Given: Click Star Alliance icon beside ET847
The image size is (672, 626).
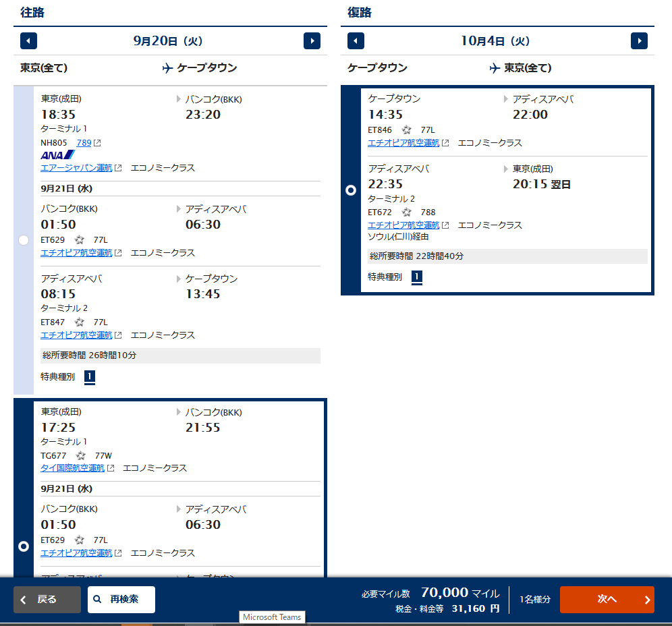Looking at the screenshot, I should (x=80, y=322).
